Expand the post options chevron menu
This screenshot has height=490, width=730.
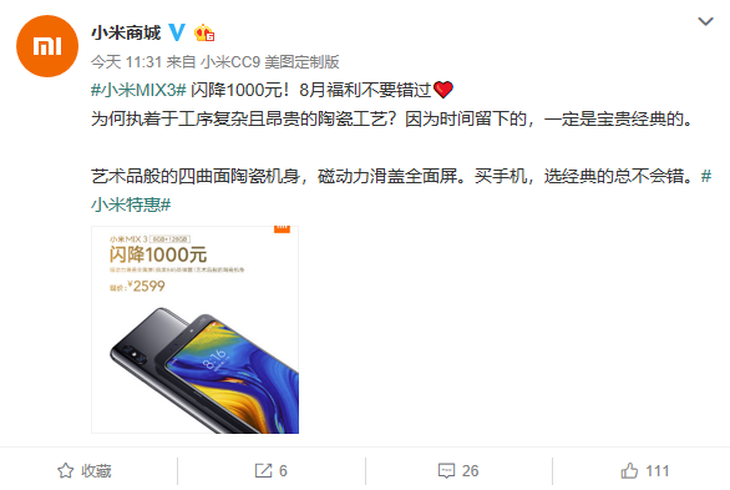click(705, 21)
